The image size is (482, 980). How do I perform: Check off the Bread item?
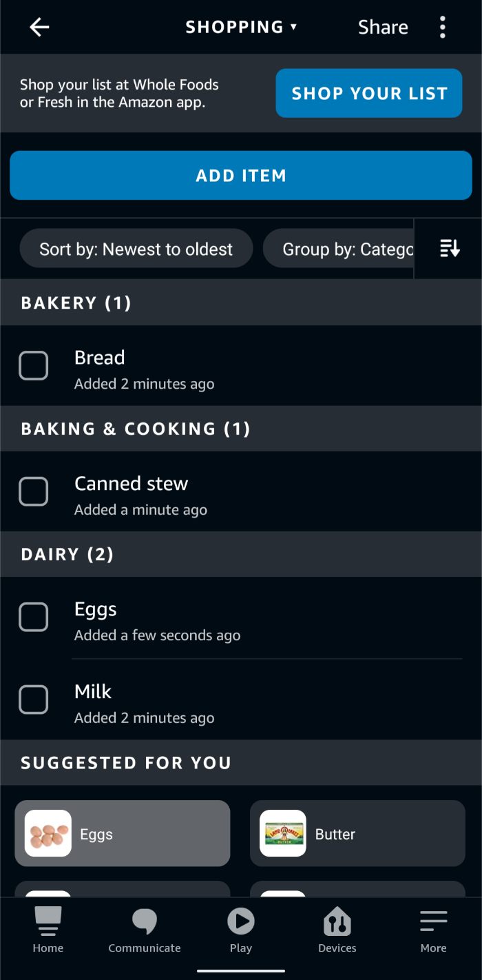[x=33, y=366]
